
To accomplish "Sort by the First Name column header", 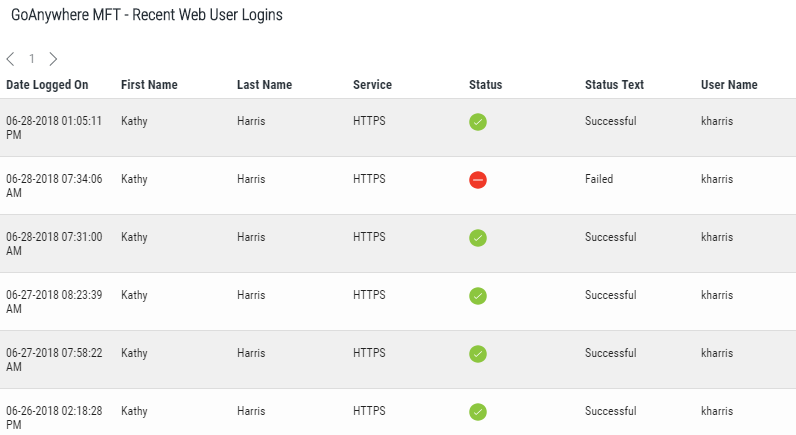I will (x=149, y=85).
